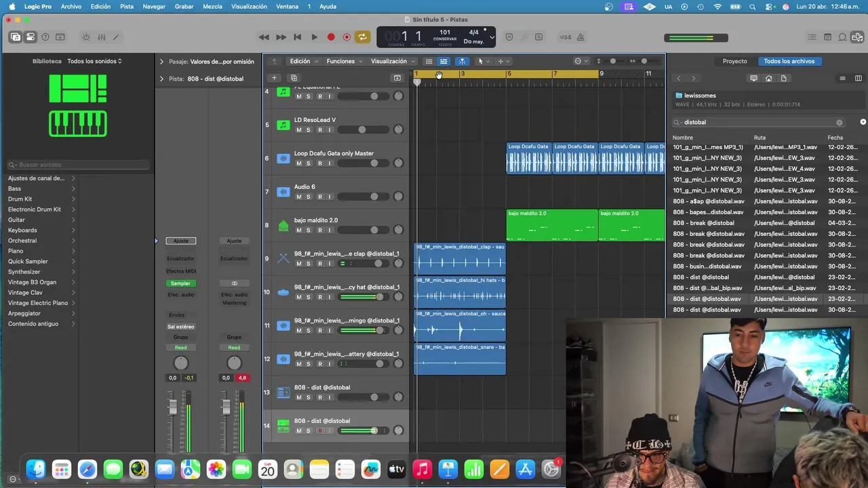
Task: Adjust volume slider of Loop Dcafu Gata track
Action: 363,163
